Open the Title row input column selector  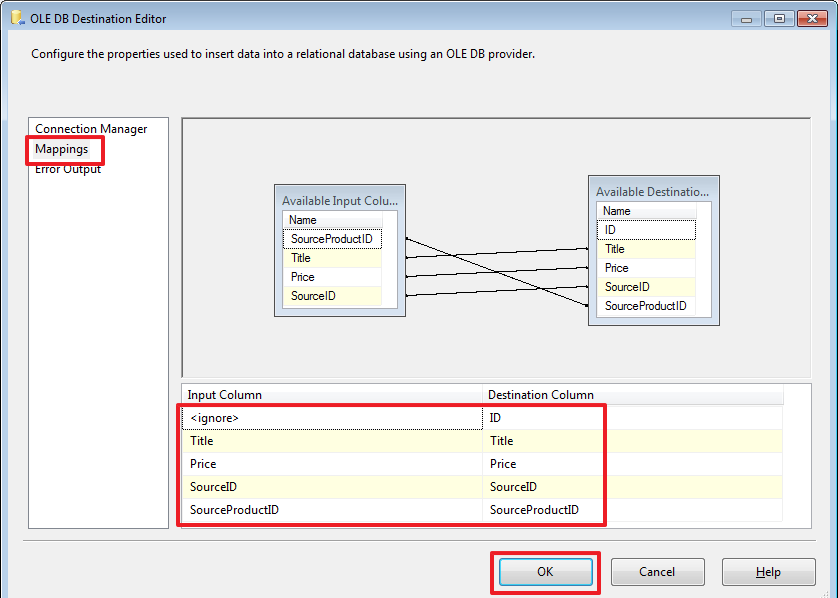tap(330, 441)
